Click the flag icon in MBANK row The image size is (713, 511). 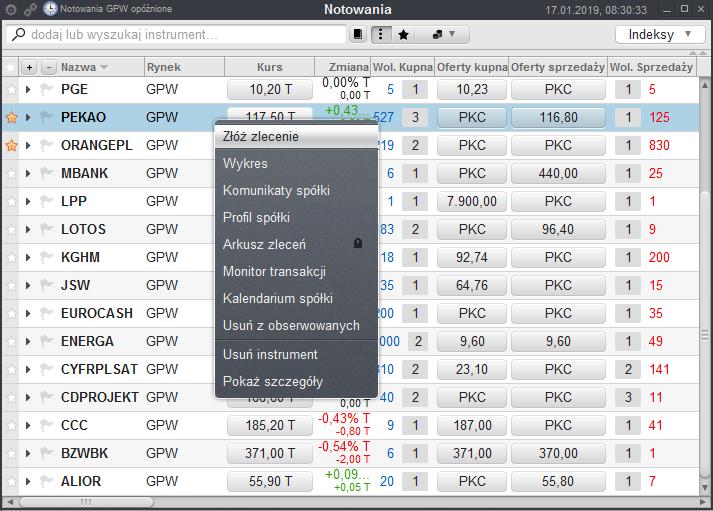coord(46,173)
